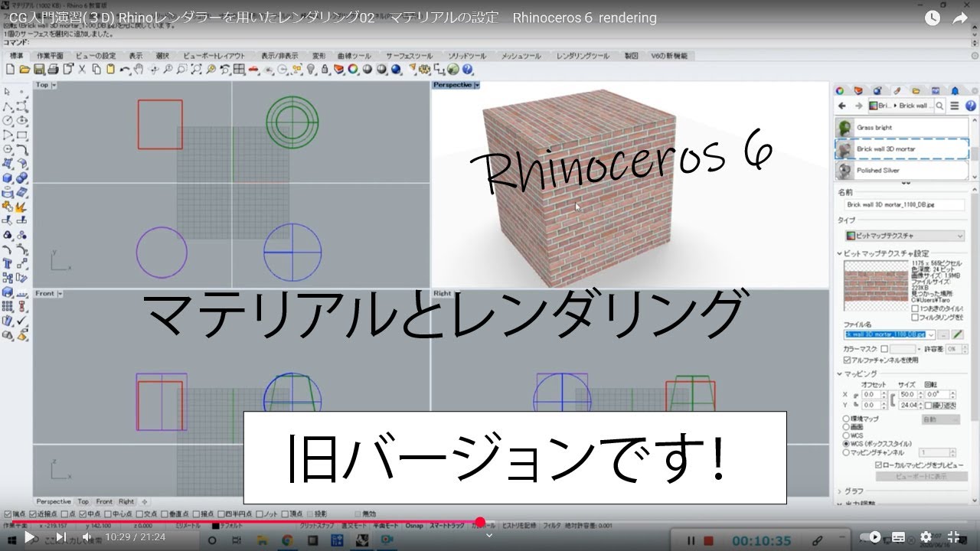This screenshot has height=551, width=980.
Task: Click the texture name input field
Action: coord(903,205)
